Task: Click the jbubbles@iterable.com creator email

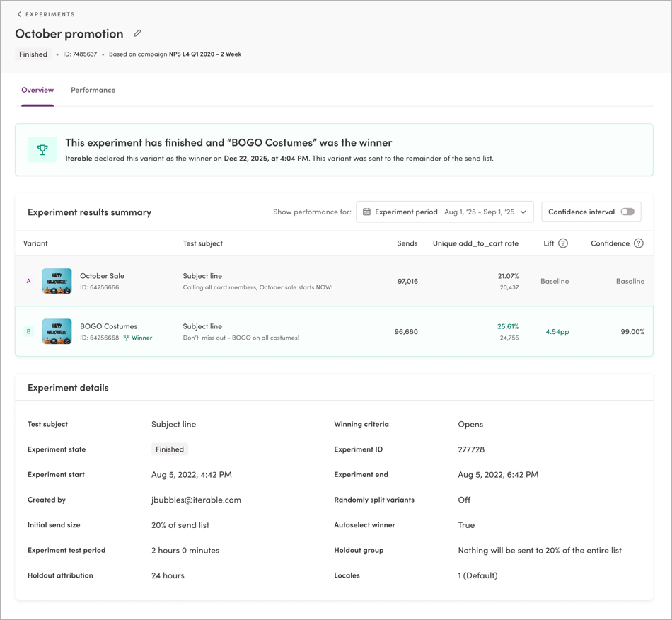Action: click(x=196, y=500)
